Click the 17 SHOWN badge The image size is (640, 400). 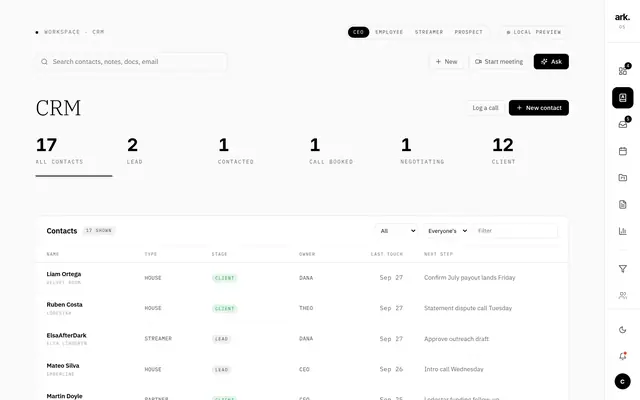click(x=99, y=231)
